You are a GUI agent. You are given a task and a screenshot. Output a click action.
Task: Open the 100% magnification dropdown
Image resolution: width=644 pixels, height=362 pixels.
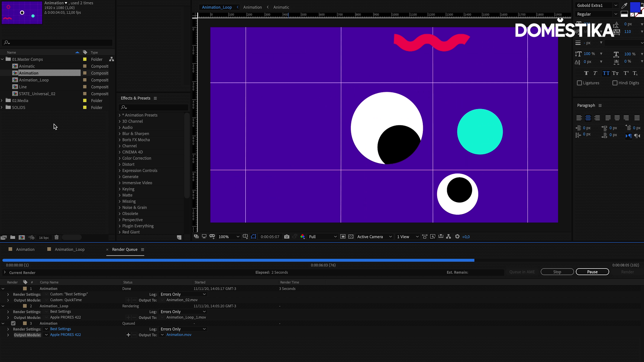click(x=229, y=237)
